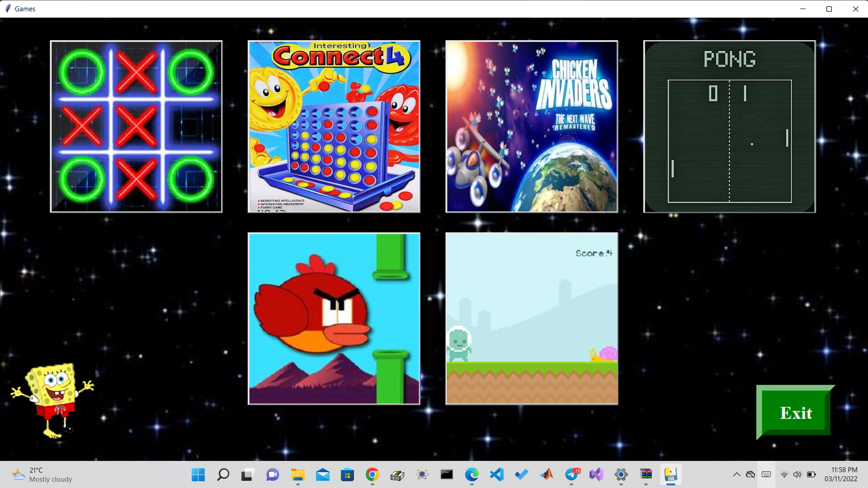
Task: Open the atom-icon app in the taskbar
Action: click(x=422, y=474)
